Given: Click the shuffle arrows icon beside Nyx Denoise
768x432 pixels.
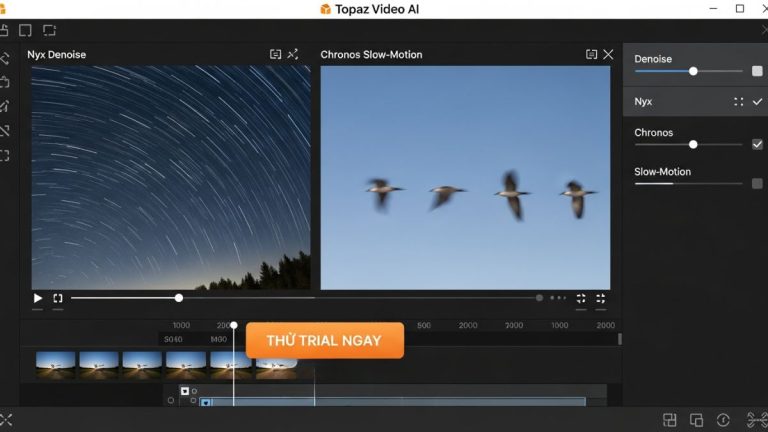Looking at the screenshot, I should tap(293, 54).
